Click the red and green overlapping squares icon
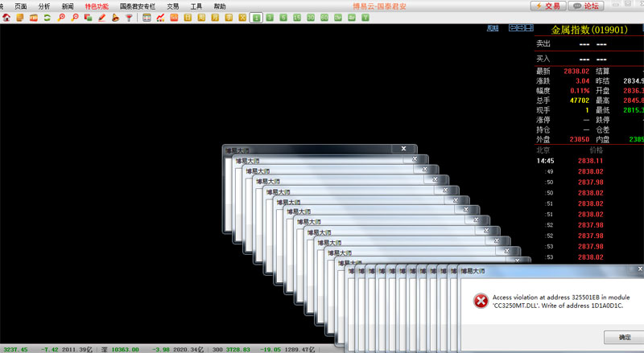Viewport: 644px width, 353px height. (88, 18)
